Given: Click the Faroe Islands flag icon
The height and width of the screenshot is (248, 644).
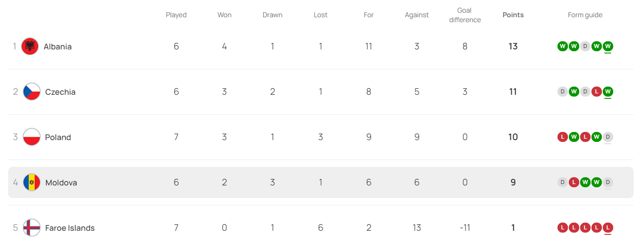Looking at the screenshot, I should (32, 228).
